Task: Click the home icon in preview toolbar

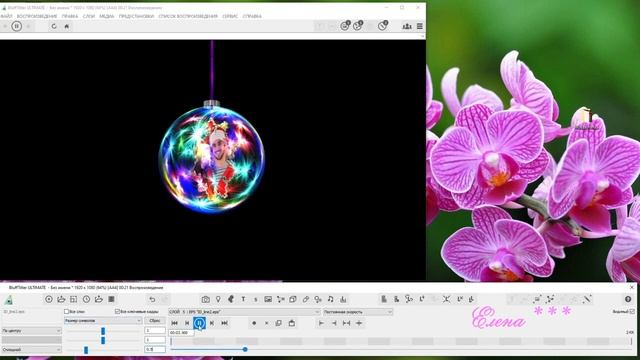Action: point(67,26)
